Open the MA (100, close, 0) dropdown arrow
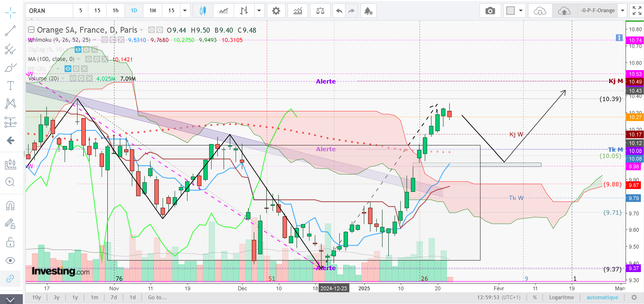The width and height of the screenshot is (644, 304). (79, 59)
